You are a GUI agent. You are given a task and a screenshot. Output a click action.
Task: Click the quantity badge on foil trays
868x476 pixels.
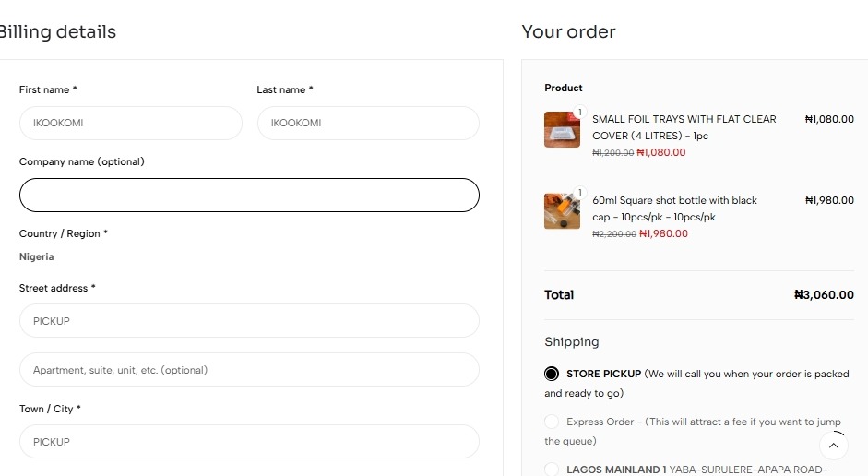[x=580, y=113]
